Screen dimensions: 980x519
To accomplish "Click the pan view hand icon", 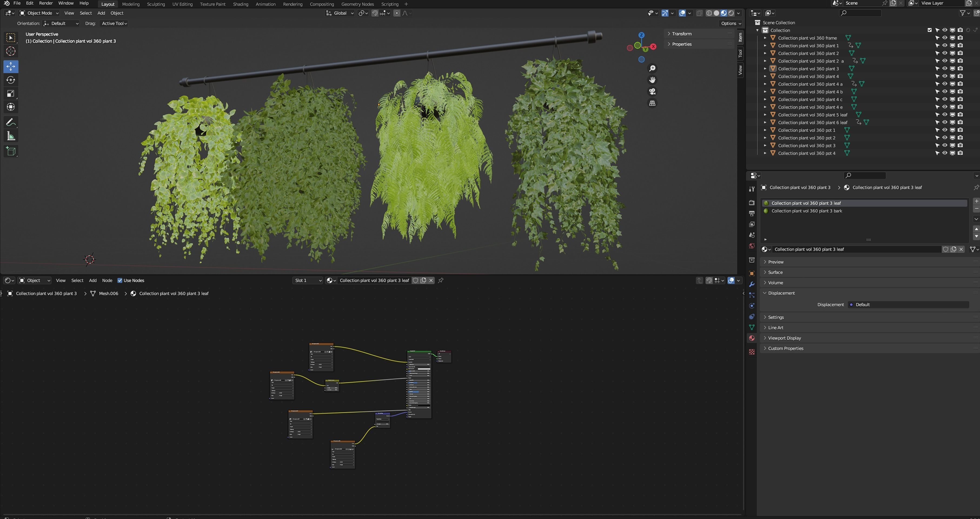I will (652, 80).
